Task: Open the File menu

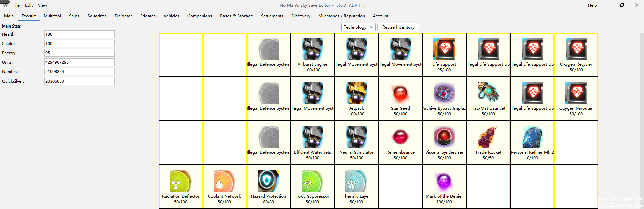Action: coord(16,5)
